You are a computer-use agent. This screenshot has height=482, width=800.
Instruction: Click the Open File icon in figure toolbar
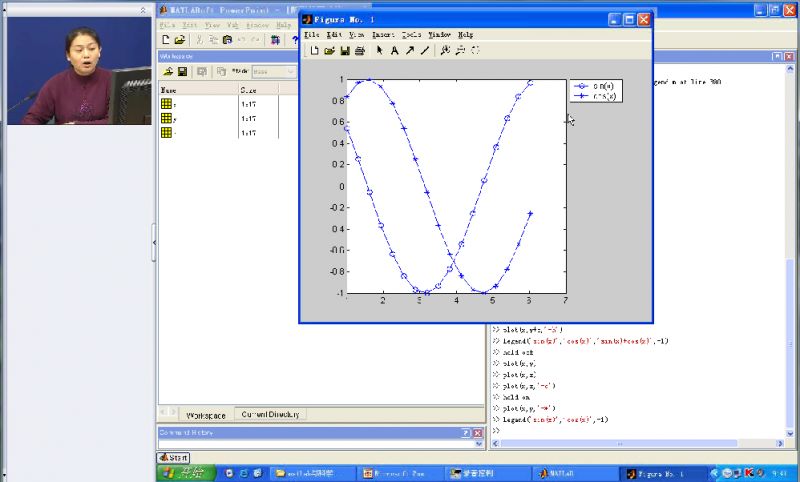(x=329, y=50)
